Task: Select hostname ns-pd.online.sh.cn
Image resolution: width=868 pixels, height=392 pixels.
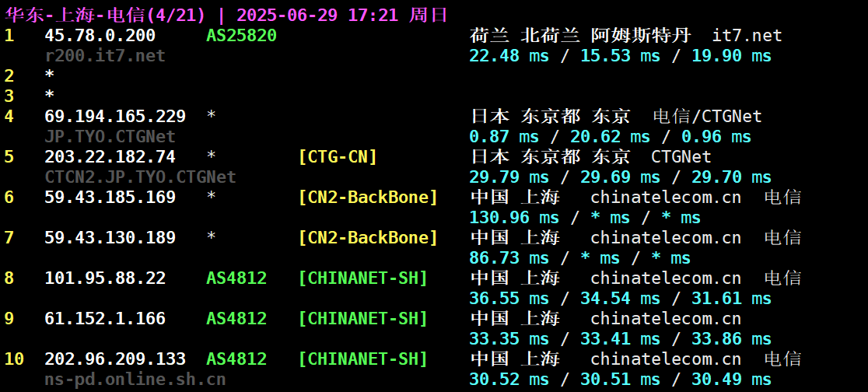Action: pos(135,380)
